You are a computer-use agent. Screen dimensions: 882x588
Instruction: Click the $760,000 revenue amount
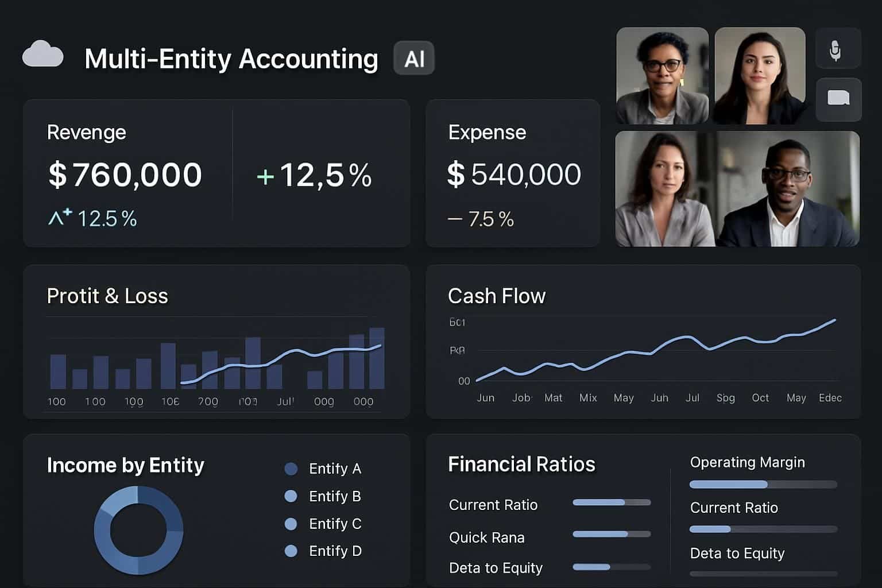pyautogui.click(x=125, y=175)
